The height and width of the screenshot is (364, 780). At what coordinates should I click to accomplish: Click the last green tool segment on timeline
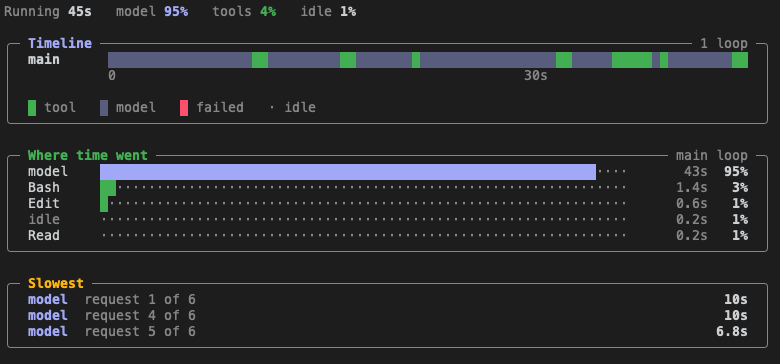pyautogui.click(x=740, y=60)
